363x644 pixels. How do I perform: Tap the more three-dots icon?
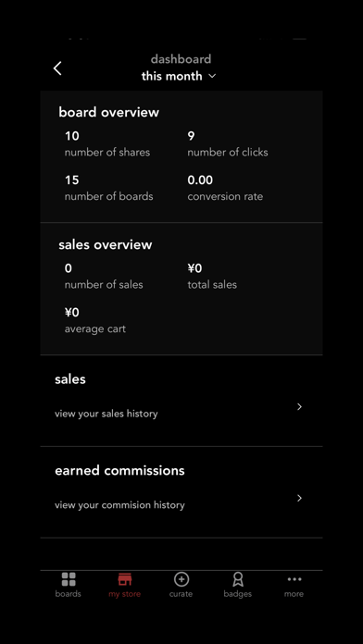[x=294, y=579]
